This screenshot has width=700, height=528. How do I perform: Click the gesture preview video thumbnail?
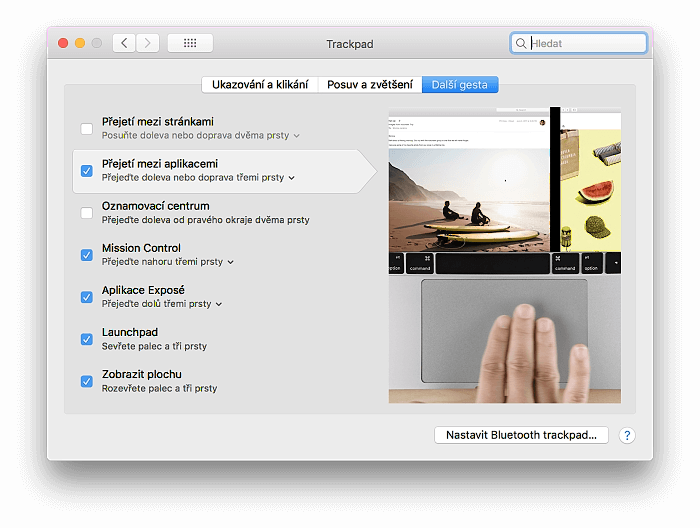(504, 255)
